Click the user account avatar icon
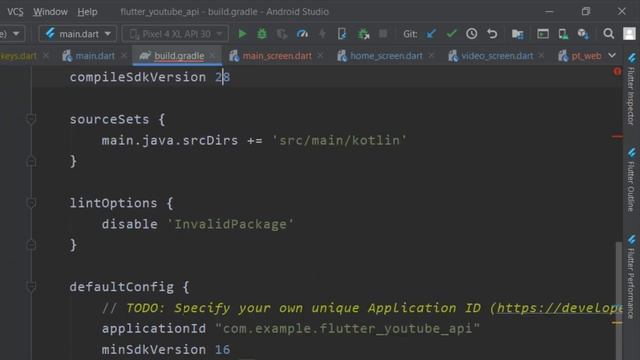 tap(629, 34)
